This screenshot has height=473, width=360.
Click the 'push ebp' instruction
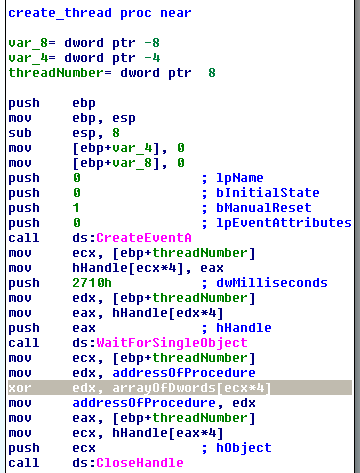click(52, 103)
